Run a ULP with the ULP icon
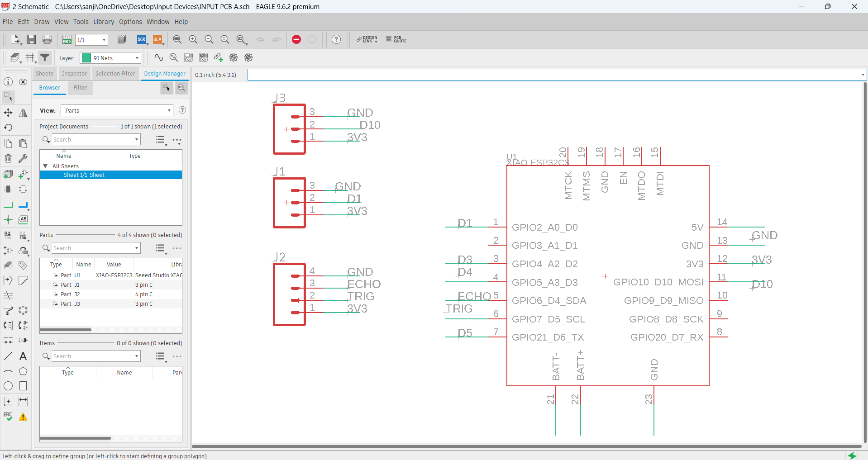This screenshot has height=460, width=868. 157,39
